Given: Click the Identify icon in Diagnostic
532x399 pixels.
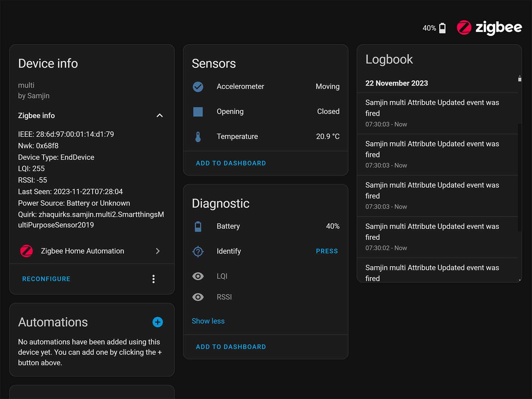Looking at the screenshot, I should tap(198, 251).
